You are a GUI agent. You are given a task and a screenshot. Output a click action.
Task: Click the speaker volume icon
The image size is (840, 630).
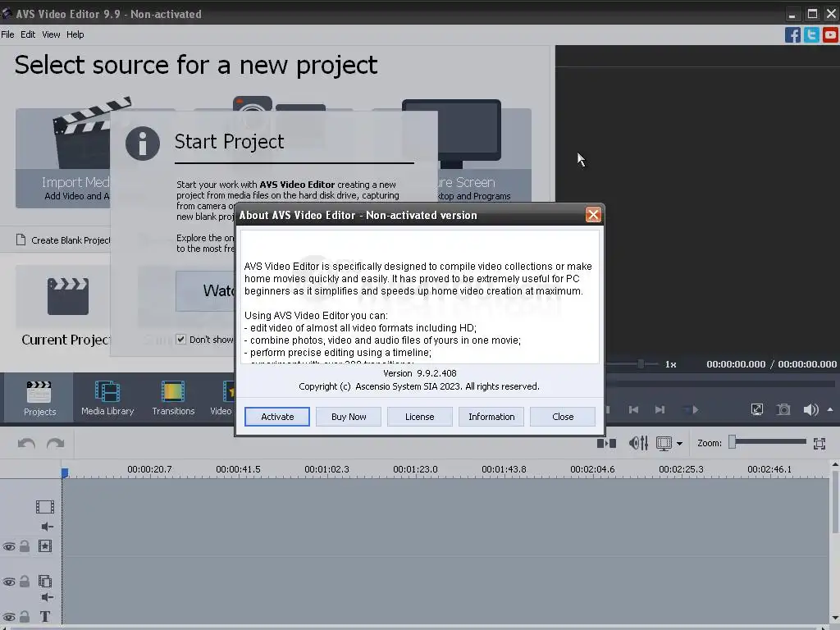coord(810,410)
